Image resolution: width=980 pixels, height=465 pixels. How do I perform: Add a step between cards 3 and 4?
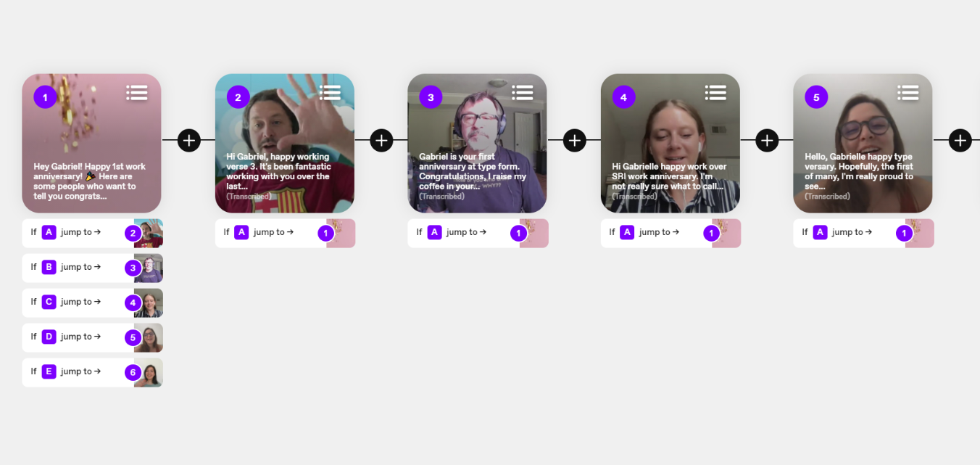coord(574,140)
